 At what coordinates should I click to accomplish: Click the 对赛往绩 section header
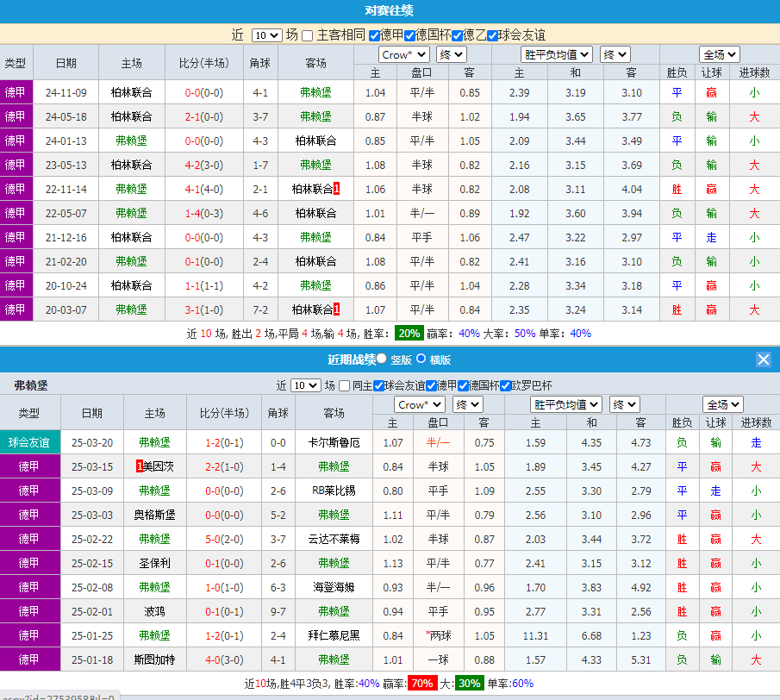(390, 11)
